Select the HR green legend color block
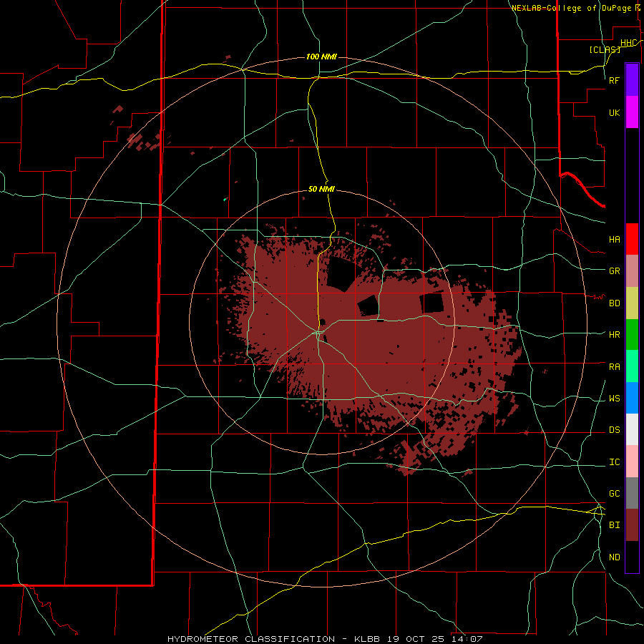The width and height of the screenshot is (644, 644). coord(632,335)
